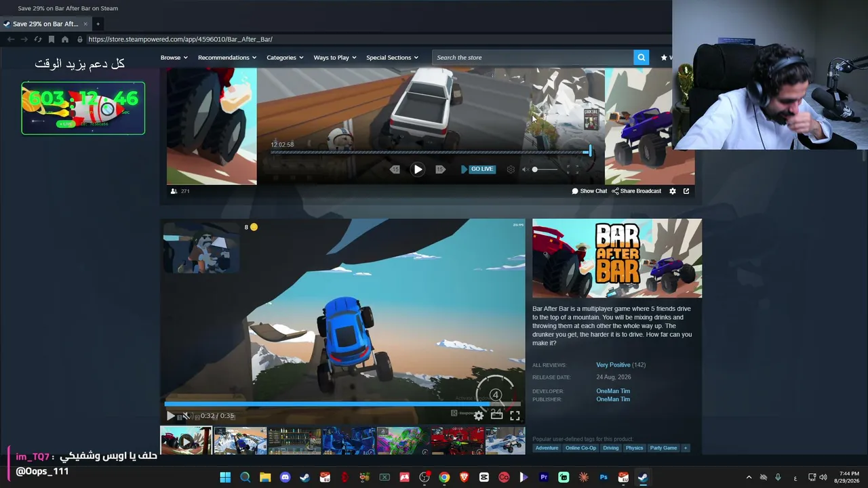
Task: Show hidden system tray icons
Action: [x=749, y=477]
